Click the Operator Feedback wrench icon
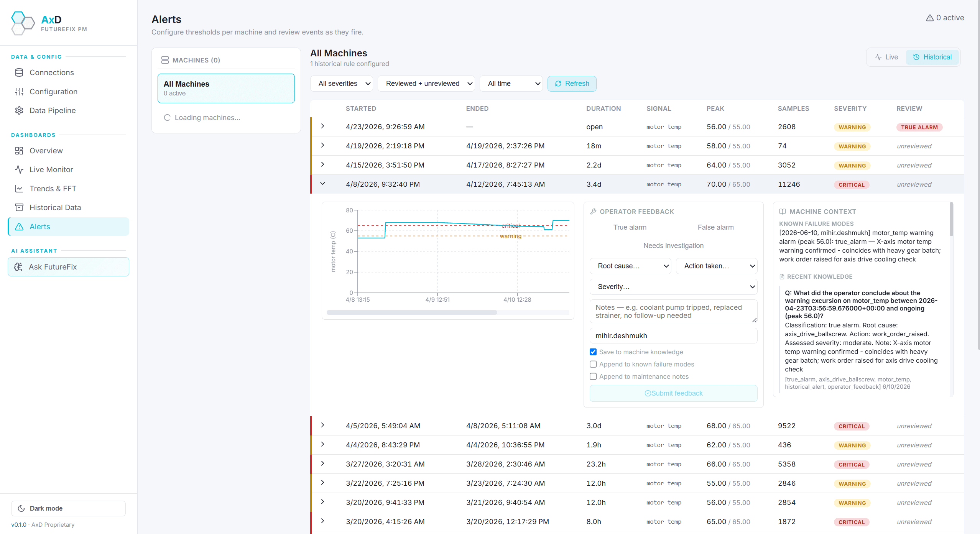This screenshot has height=534, width=980. coord(593,212)
